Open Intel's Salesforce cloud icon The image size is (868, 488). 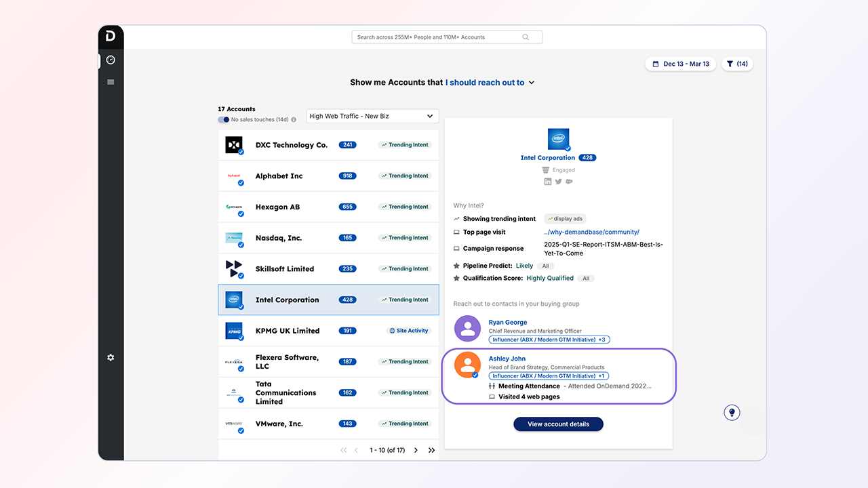tap(569, 181)
